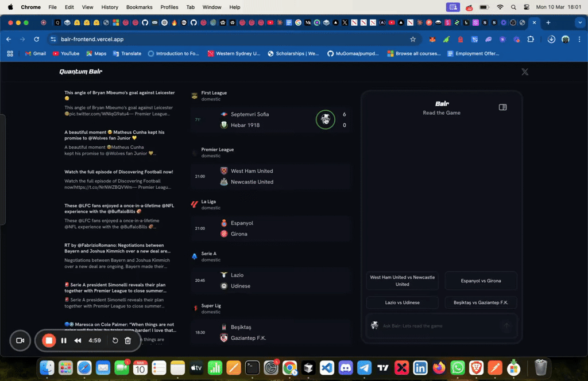Image resolution: width=588 pixels, height=381 pixels.
Task: Open Bryan Mbeumo's goal news item
Action: coord(119,103)
